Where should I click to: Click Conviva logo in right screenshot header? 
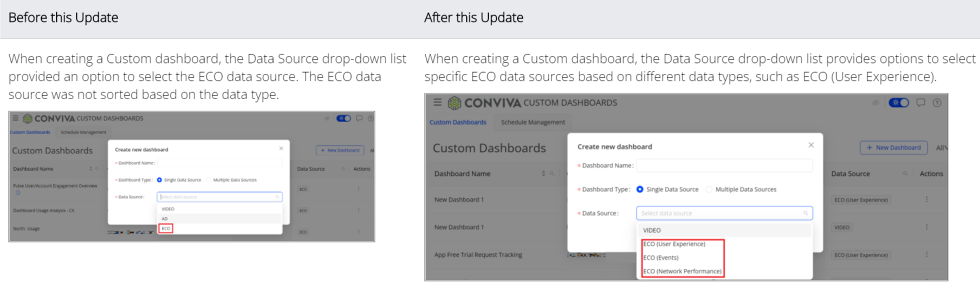pyautogui.click(x=484, y=103)
